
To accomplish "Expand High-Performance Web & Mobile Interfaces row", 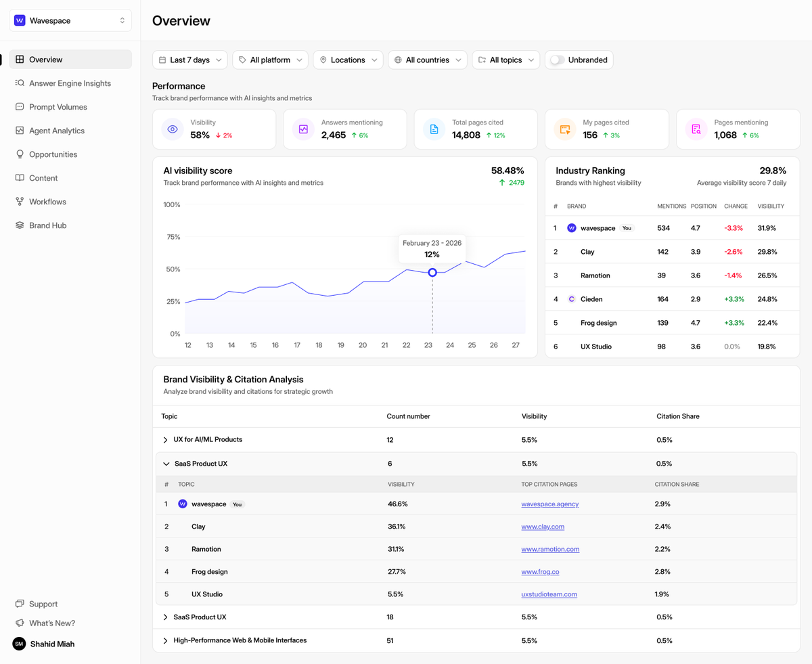I will pyautogui.click(x=166, y=640).
